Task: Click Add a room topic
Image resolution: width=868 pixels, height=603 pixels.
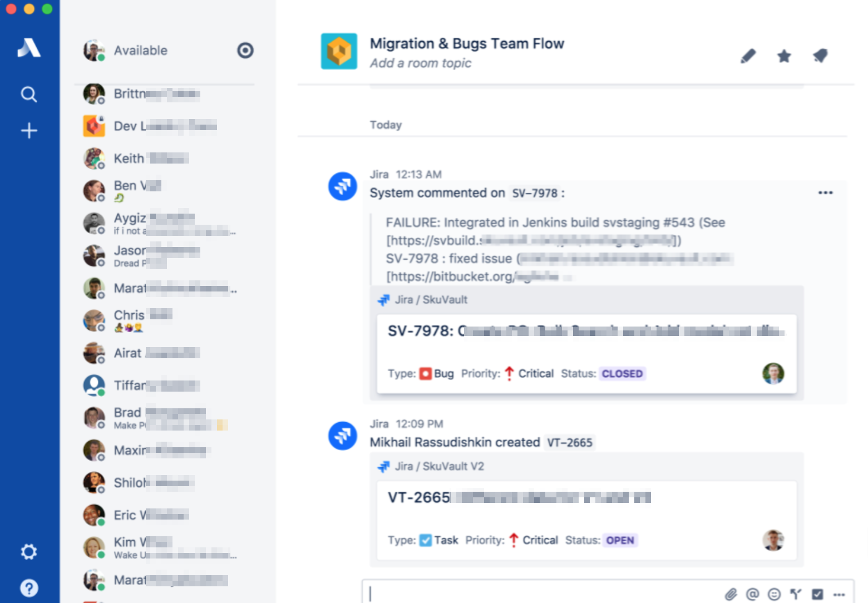Action: [x=420, y=63]
